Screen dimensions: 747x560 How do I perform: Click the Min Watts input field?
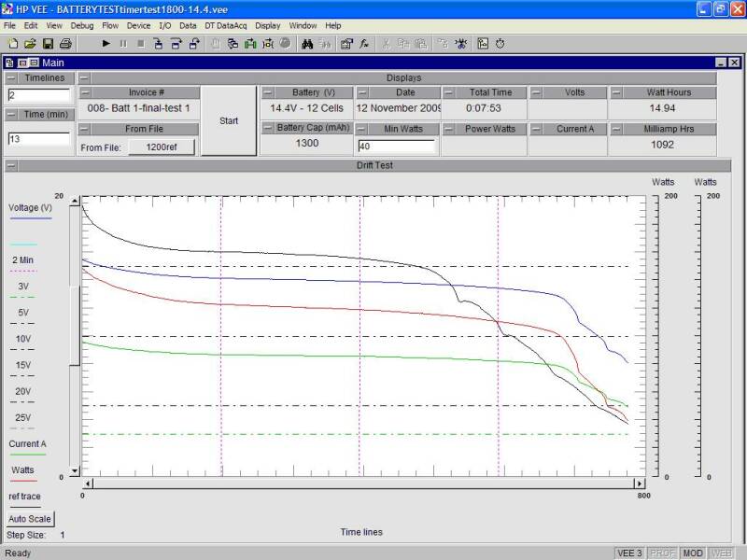tap(396, 147)
